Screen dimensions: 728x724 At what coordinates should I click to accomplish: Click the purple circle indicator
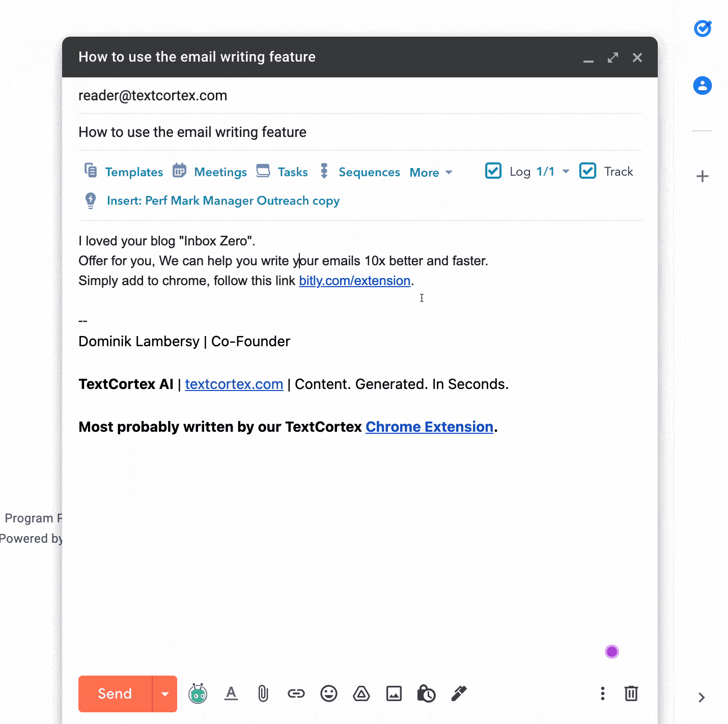point(612,652)
